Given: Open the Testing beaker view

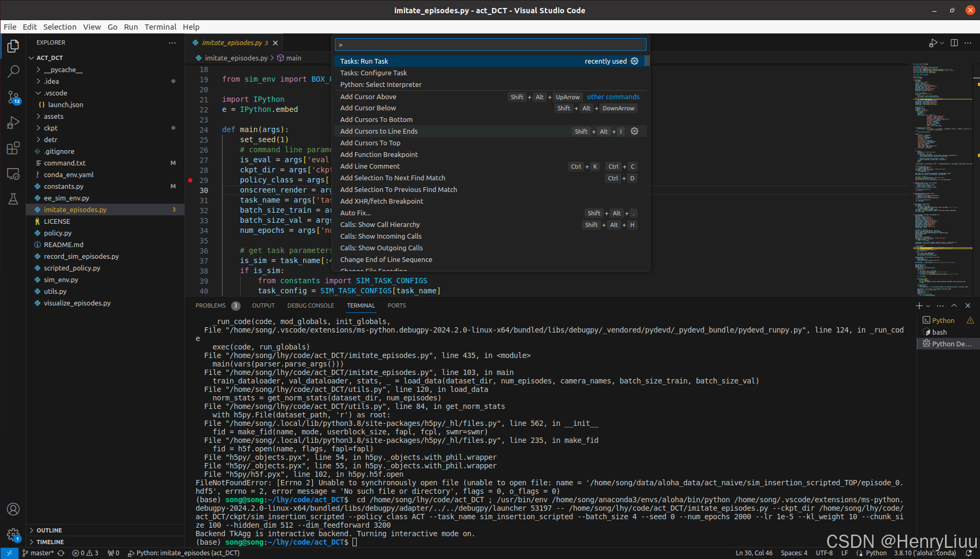Looking at the screenshot, I should [x=13, y=199].
